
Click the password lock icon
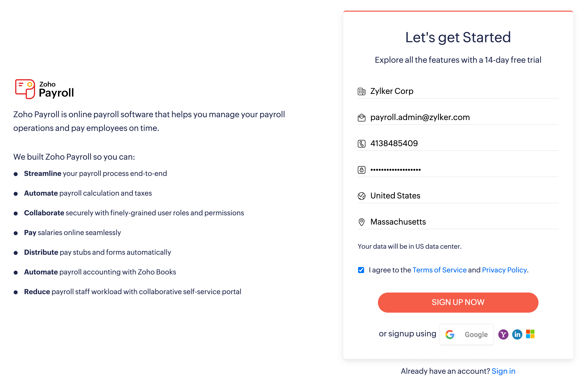[x=361, y=170]
